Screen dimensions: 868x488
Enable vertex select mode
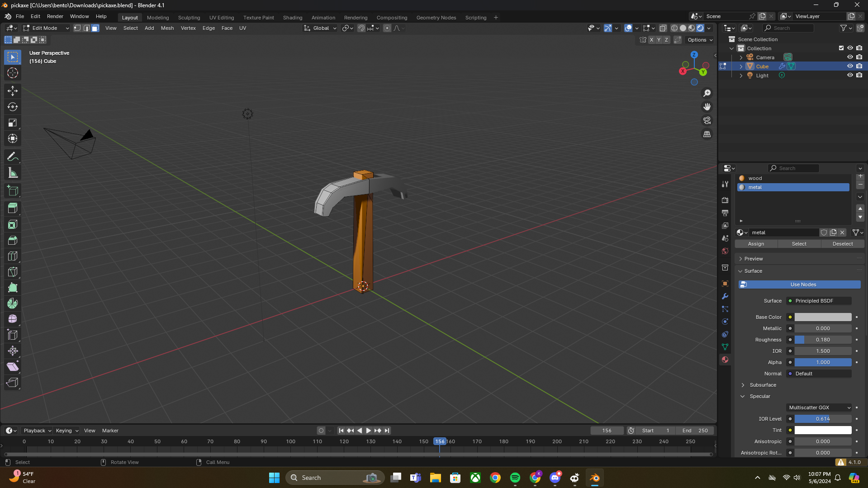(77, 28)
